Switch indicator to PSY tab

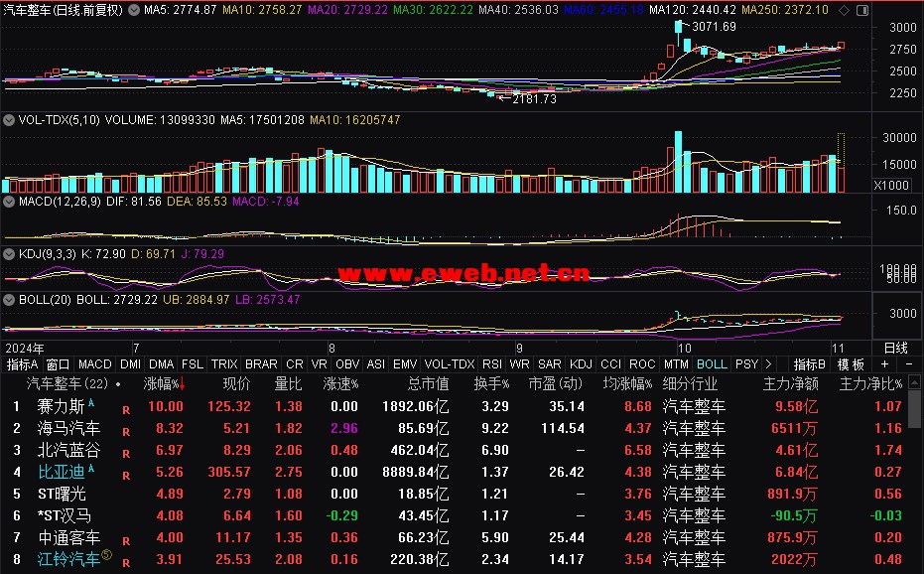(746, 364)
